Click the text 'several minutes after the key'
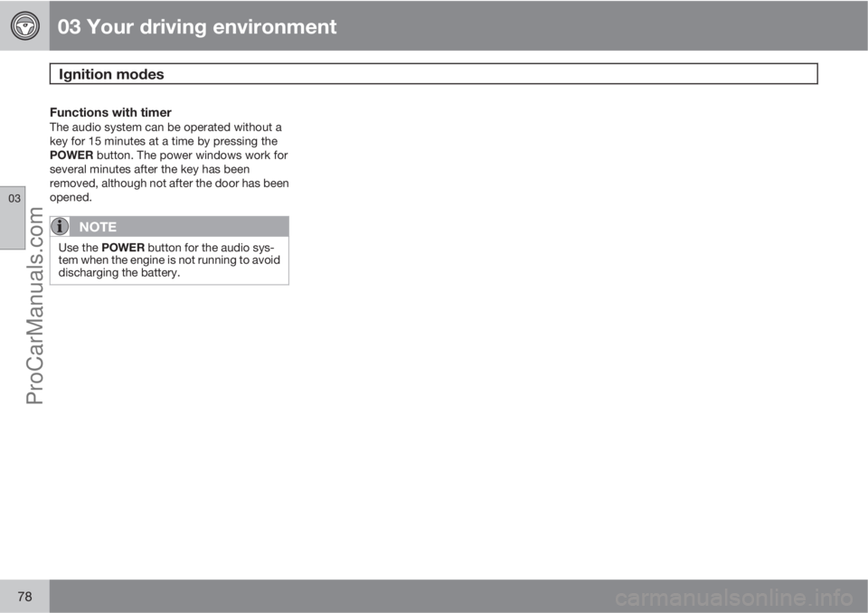 tap(124, 169)
